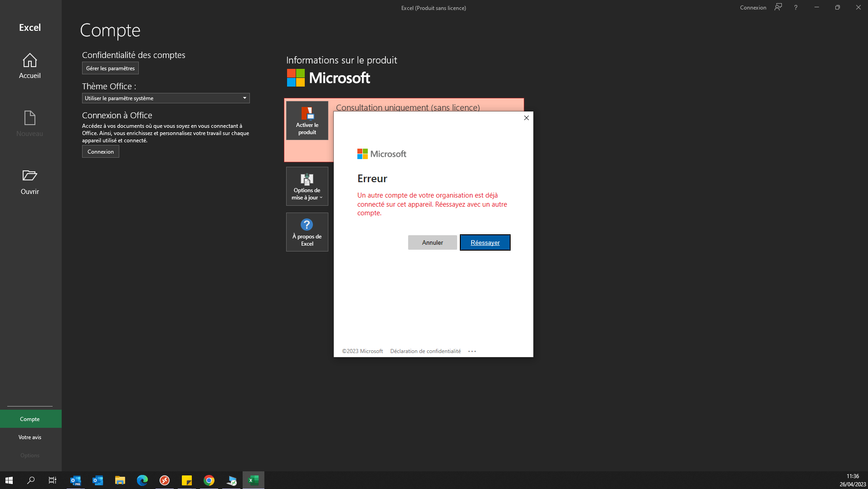Screen dimensions: 868x489
Task: Open Task View on taskbar
Action: click(53, 480)
